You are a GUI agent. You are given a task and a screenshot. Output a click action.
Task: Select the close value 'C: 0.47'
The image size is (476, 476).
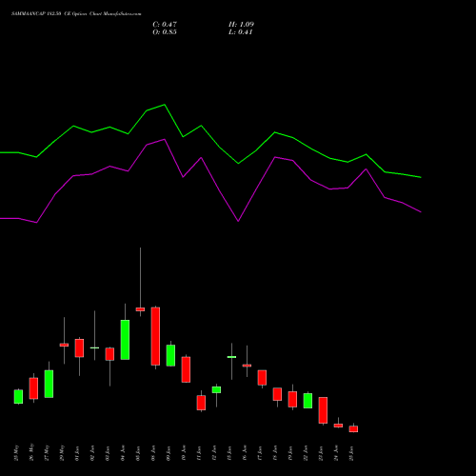coord(165,25)
